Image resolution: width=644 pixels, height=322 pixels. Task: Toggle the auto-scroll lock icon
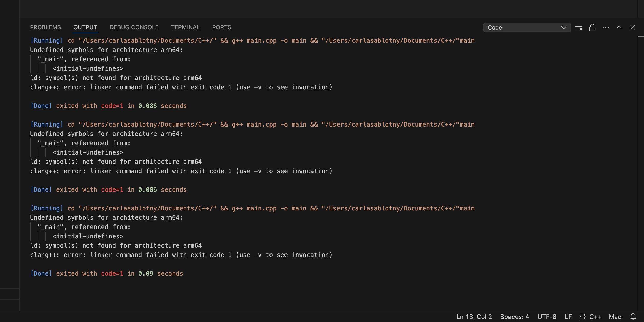point(592,27)
